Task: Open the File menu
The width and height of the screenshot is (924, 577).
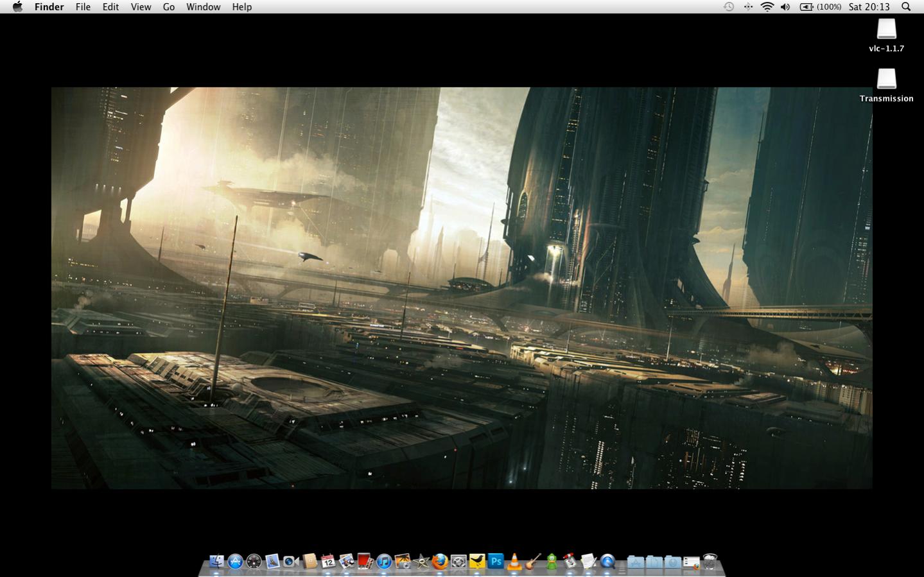Action: 83,6
